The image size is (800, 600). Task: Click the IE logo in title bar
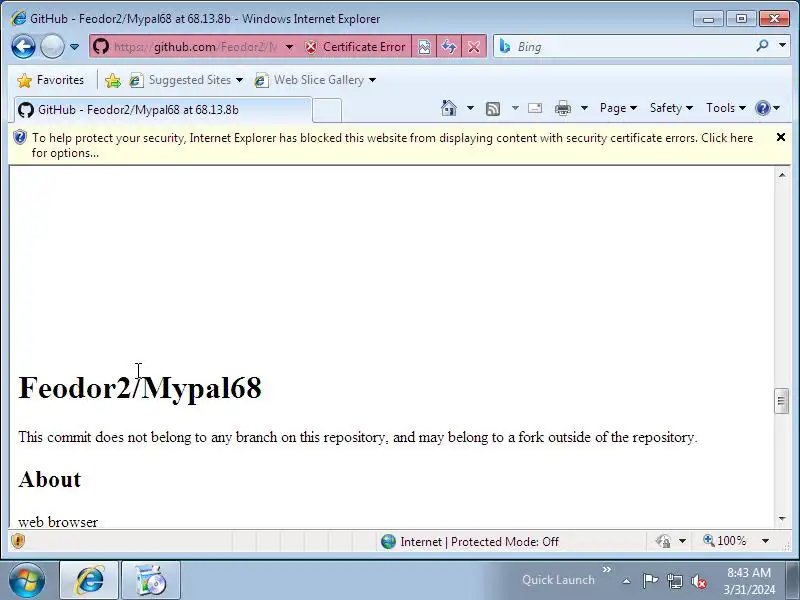pos(18,18)
